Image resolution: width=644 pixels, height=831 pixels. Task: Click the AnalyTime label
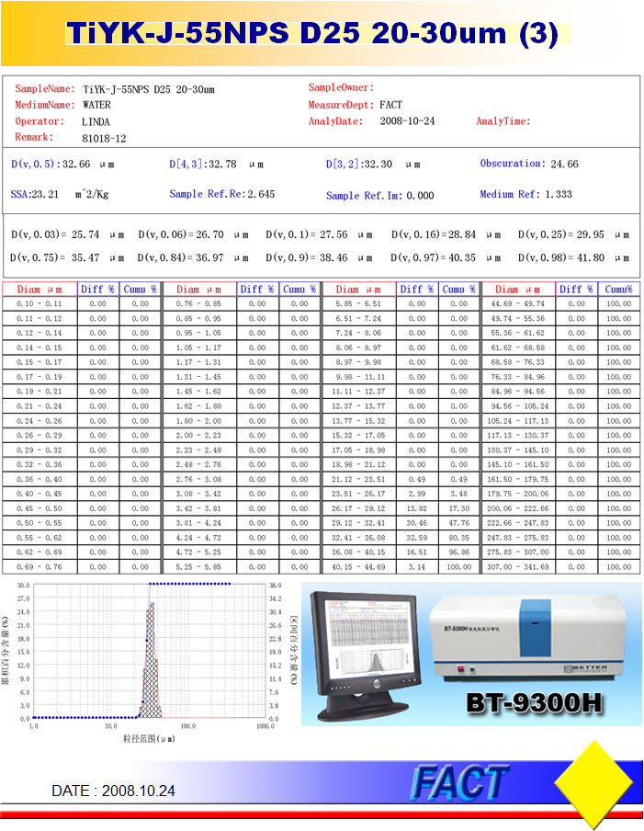point(503,121)
